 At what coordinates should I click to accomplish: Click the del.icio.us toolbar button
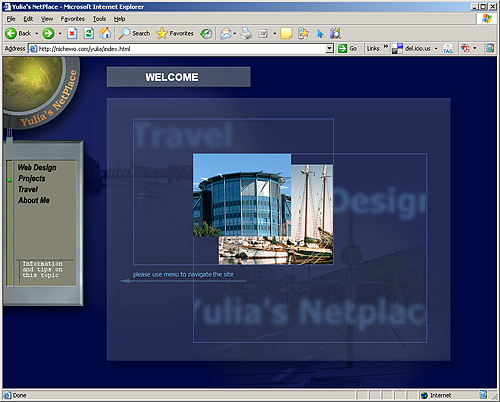pyautogui.click(x=411, y=49)
